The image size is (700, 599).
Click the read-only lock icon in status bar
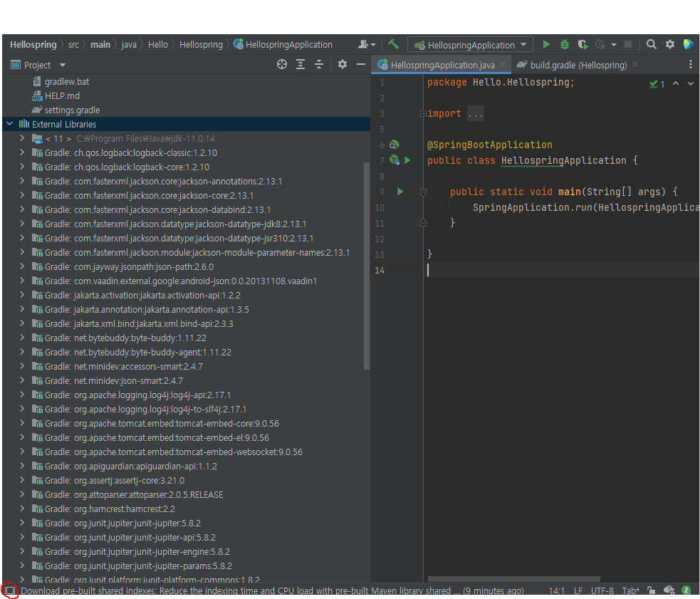652,590
